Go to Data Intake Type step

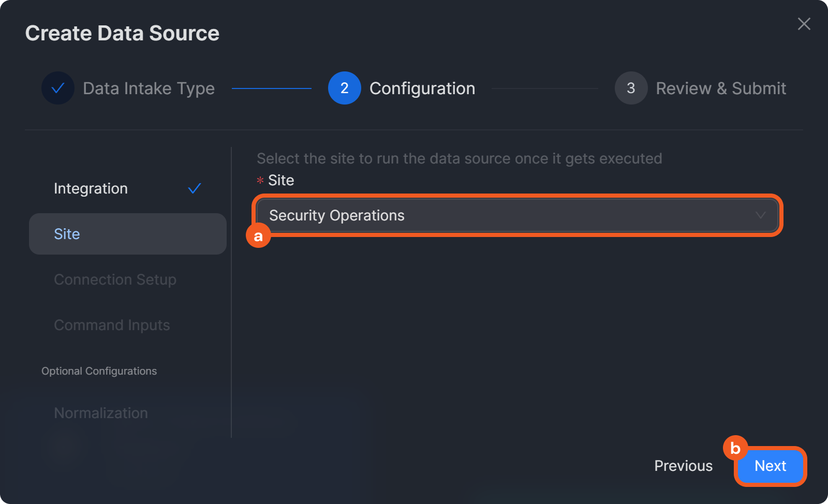tap(149, 88)
